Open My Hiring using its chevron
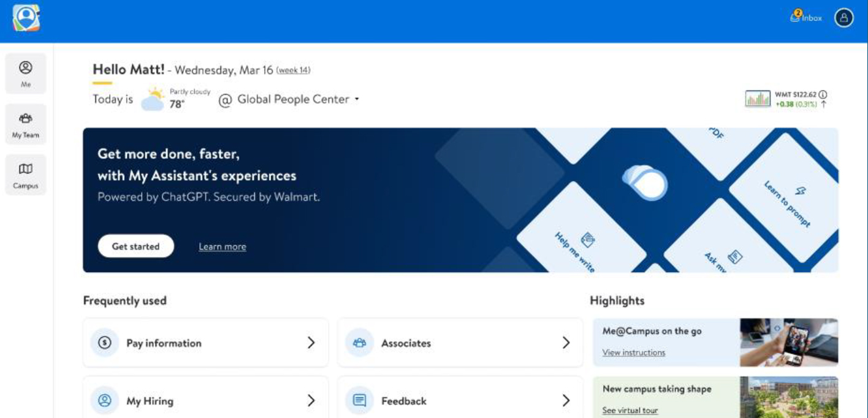The width and height of the screenshot is (868, 418). click(x=311, y=401)
